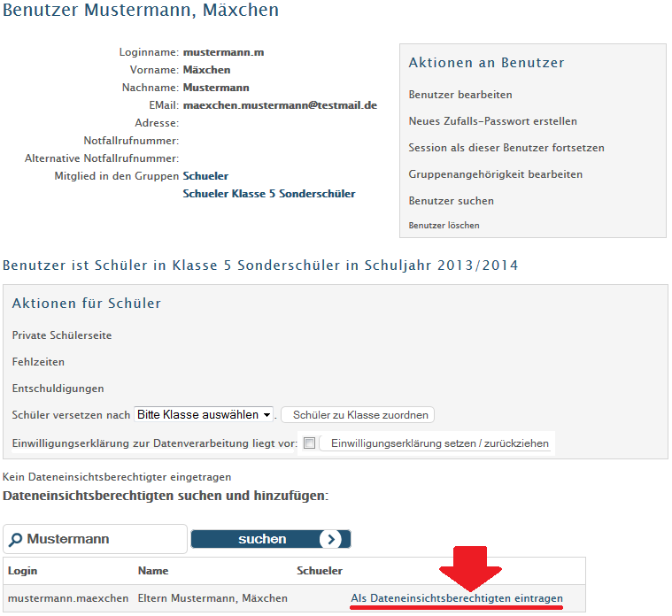Open Private Schülerseite
Screen dimensions: 672x616
62,335
